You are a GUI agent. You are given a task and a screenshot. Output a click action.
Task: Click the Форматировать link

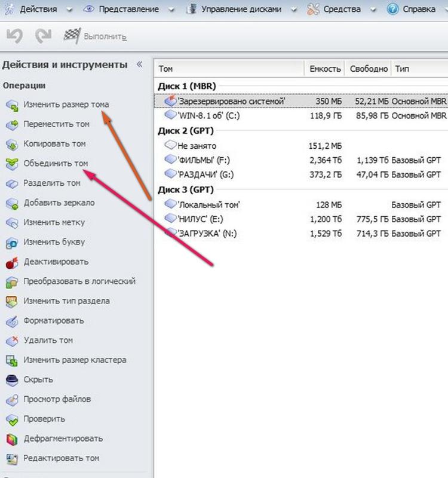pos(54,320)
